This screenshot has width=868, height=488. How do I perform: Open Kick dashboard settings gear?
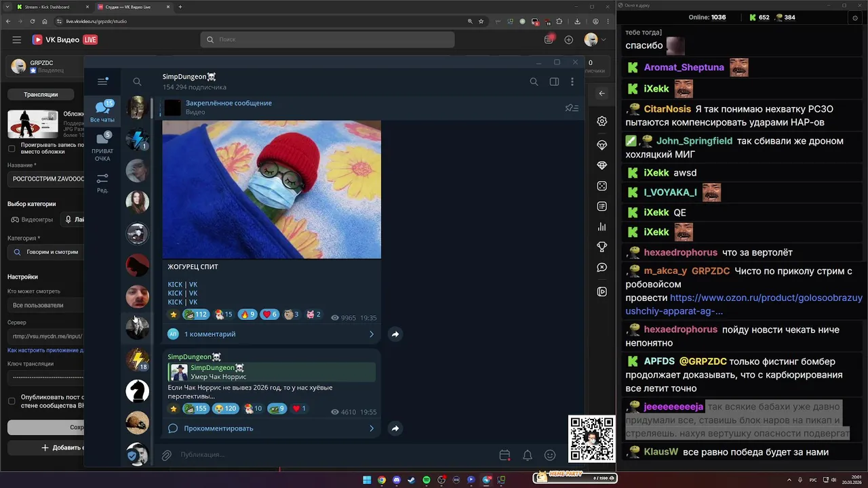click(x=601, y=121)
